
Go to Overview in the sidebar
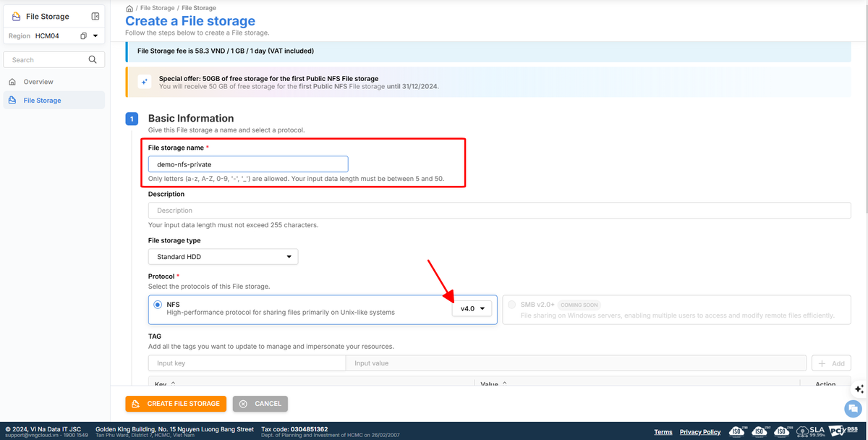coord(38,82)
